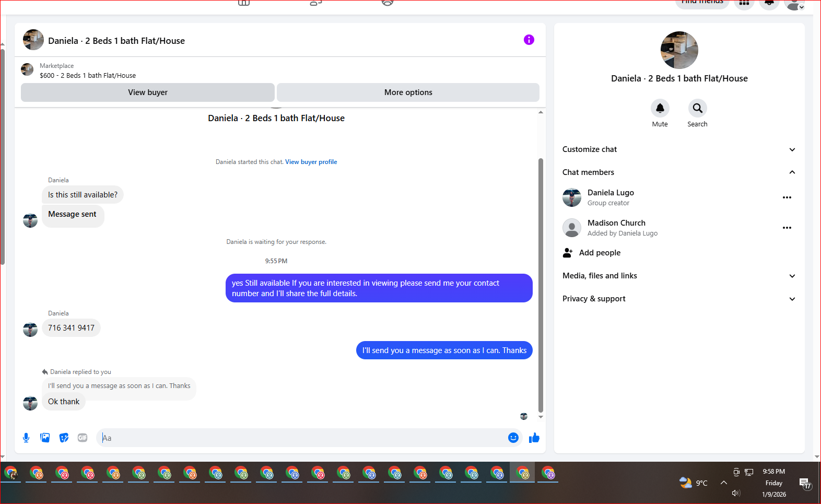The image size is (821, 504).
Task: Click Daniela Lugo's profile picture in Chat members
Action: pos(572,197)
